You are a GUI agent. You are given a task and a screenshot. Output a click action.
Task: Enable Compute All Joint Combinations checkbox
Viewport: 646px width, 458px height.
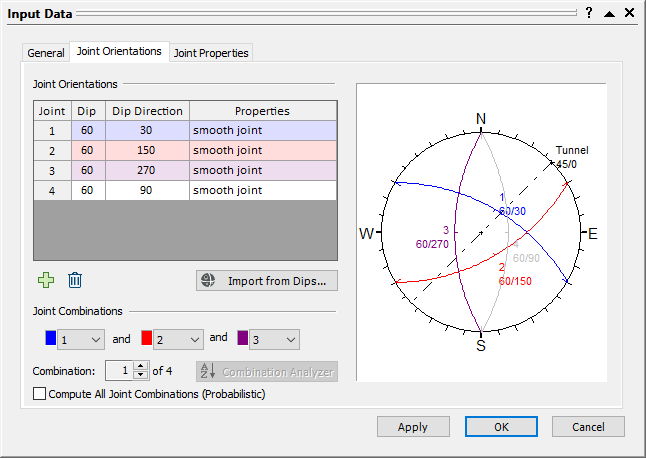point(40,393)
